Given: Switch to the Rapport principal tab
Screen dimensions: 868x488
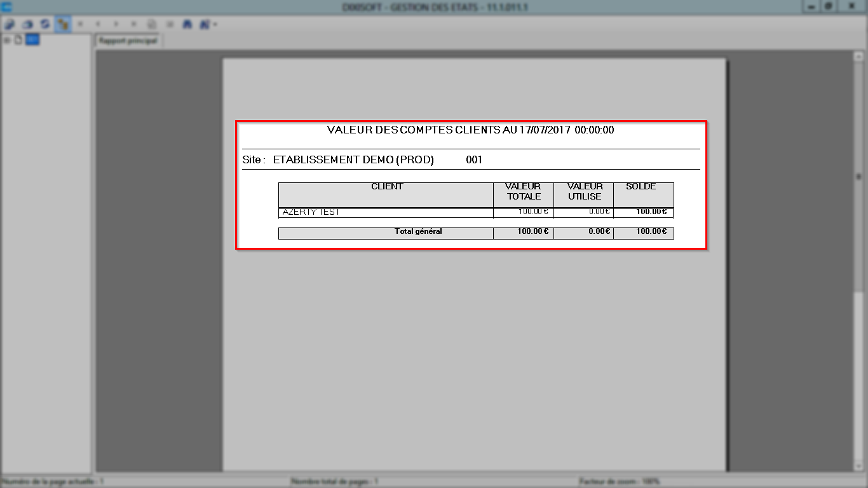Looking at the screenshot, I should click(x=128, y=40).
